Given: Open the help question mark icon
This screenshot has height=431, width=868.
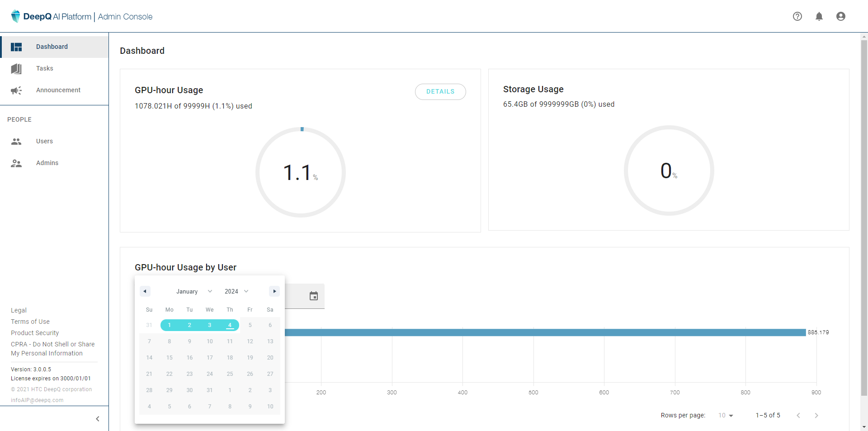Looking at the screenshot, I should (x=797, y=16).
